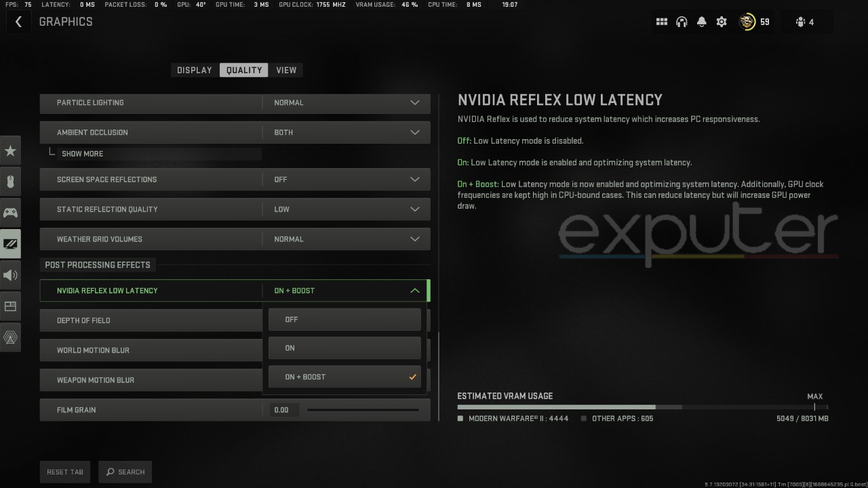Click the 5049 / 8031 MB value
The width and height of the screenshot is (868, 488).
pos(802,419)
